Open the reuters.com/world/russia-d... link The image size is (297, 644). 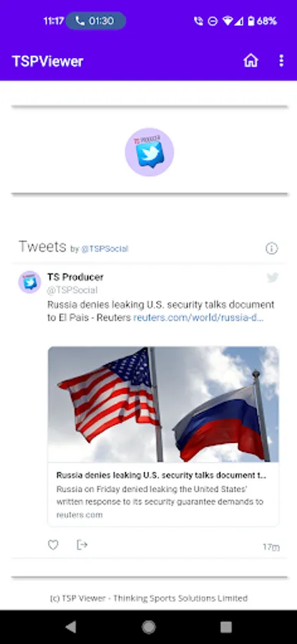198,318
